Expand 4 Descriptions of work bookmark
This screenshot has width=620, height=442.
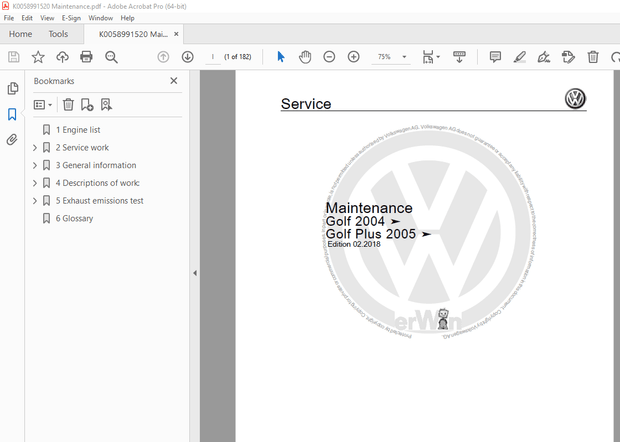(x=35, y=183)
